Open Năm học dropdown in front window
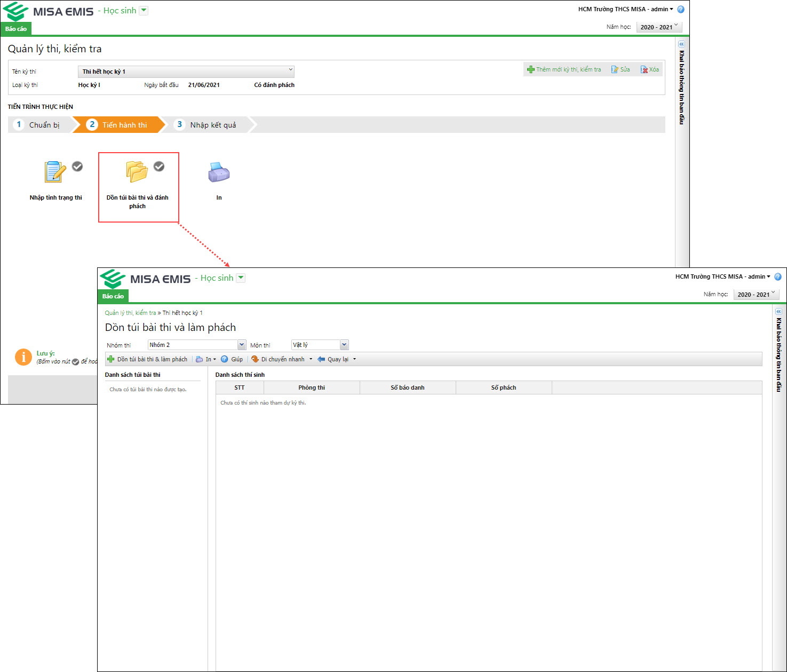Screen dimensions: 787x672 757,294
